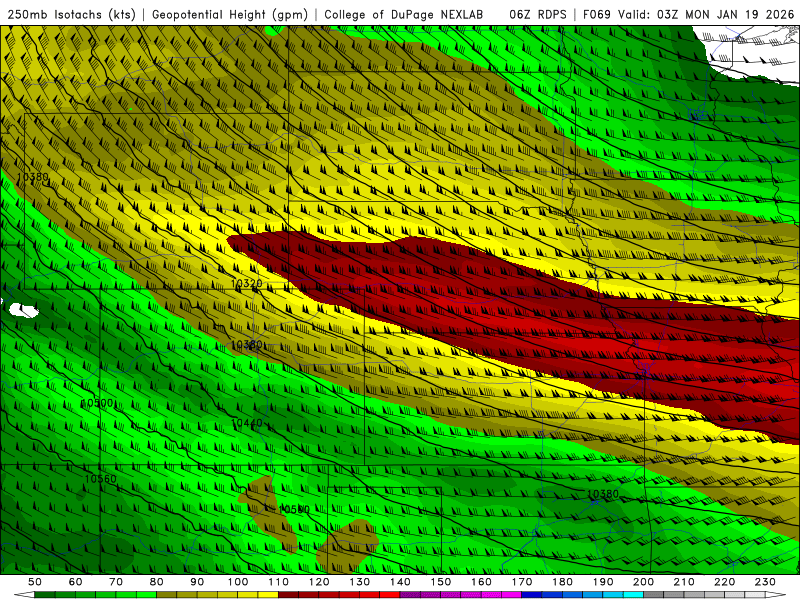Image resolution: width=800 pixels, height=600 pixels.
Task: Click the bright yellow colorbar segment before 110
Action: tap(268, 595)
